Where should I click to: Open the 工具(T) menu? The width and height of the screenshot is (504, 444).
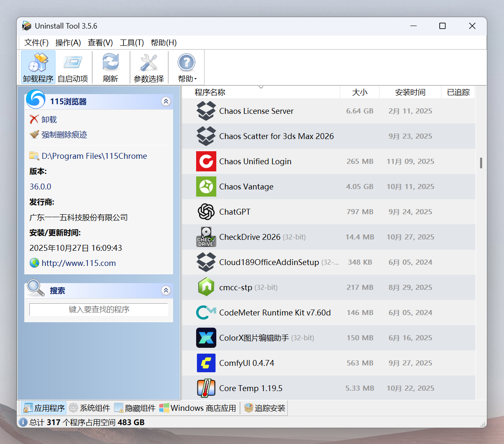point(132,42)
